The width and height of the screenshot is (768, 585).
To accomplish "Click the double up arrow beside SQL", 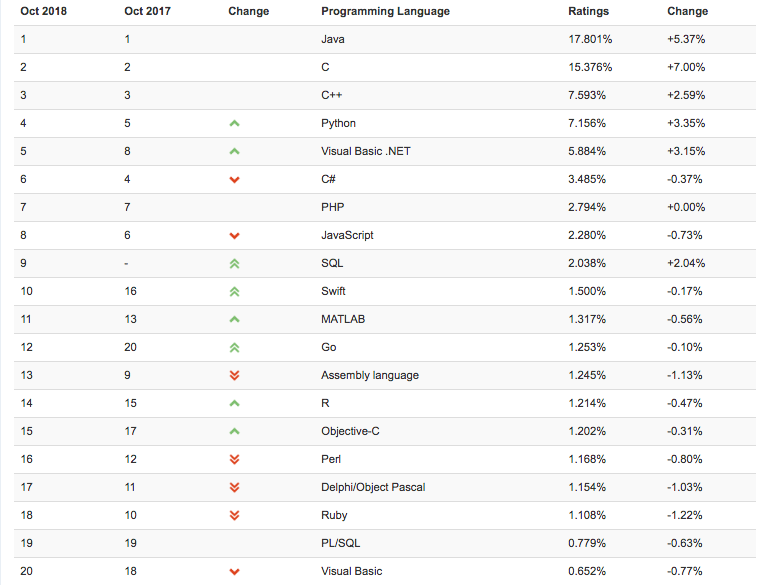I will pos(235,263).
